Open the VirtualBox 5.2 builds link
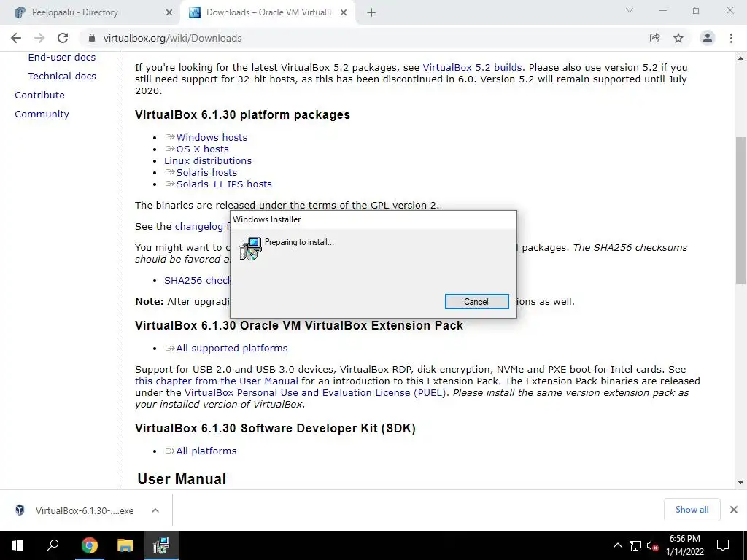 [472, 68]
